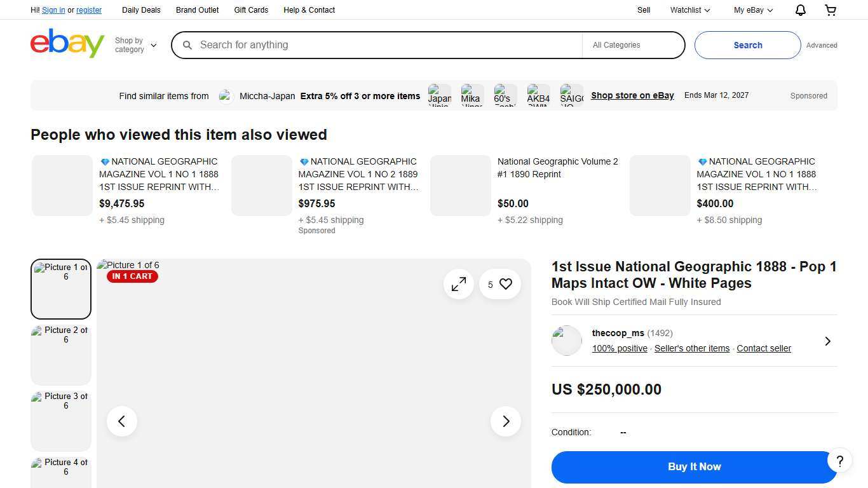The height and width of the screenshot is (488, 868).
Task: Show the previous product picture
Action: (x=122, y=421)
